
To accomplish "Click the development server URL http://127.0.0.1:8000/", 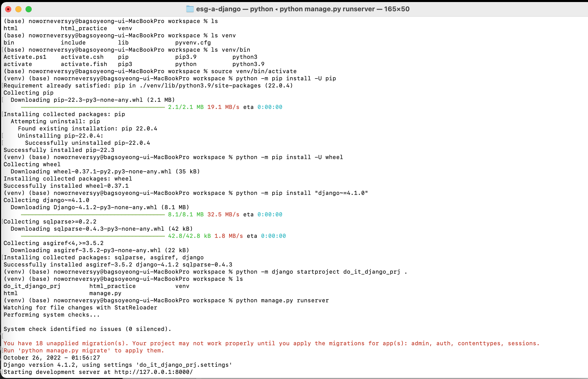I will [154, 372].
